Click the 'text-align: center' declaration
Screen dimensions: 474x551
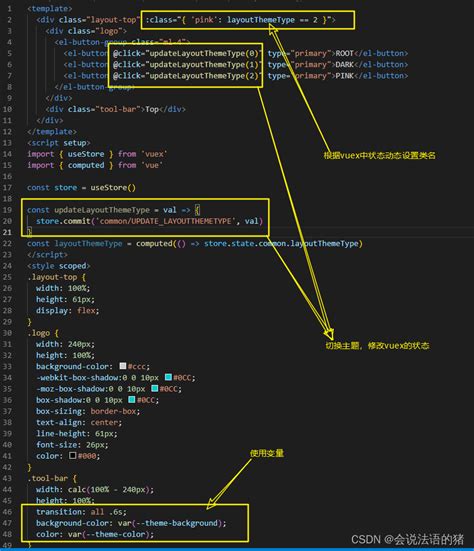(x=79, y=422)
